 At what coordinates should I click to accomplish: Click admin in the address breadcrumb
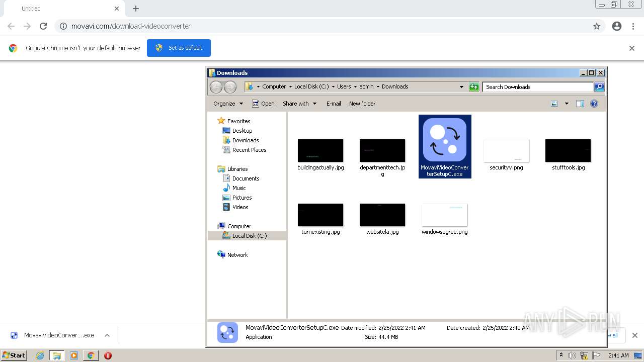pos(366,86)
